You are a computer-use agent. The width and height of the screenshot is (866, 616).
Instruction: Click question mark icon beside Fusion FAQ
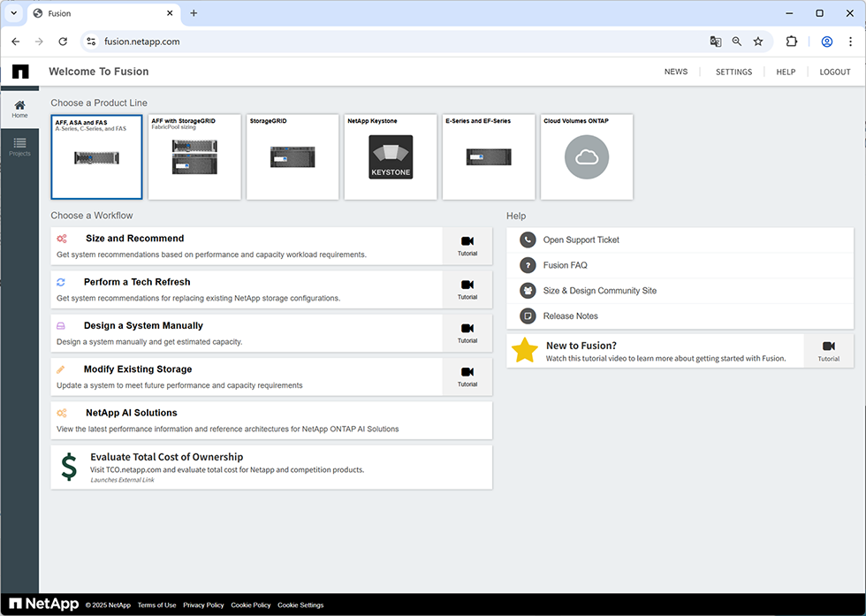coord(528,265)
